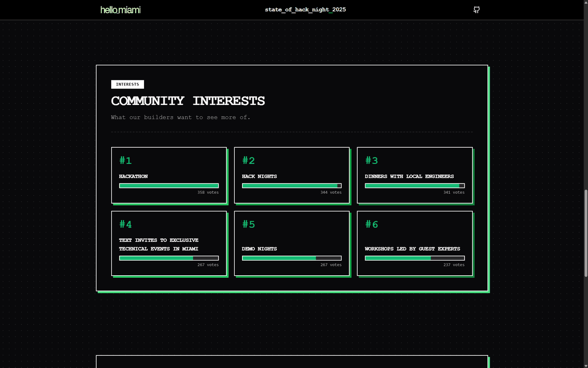Open the GitHub icon in the header
The height and width of the screenshot is (368, 588).
[x=476, y=10]
